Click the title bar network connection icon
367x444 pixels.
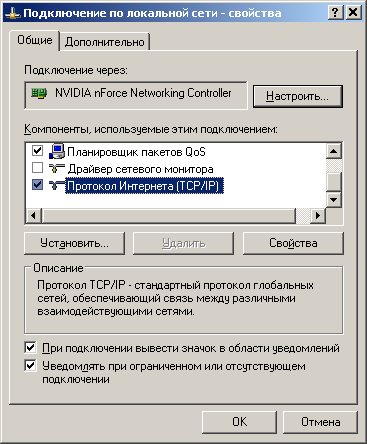point(13,13)
